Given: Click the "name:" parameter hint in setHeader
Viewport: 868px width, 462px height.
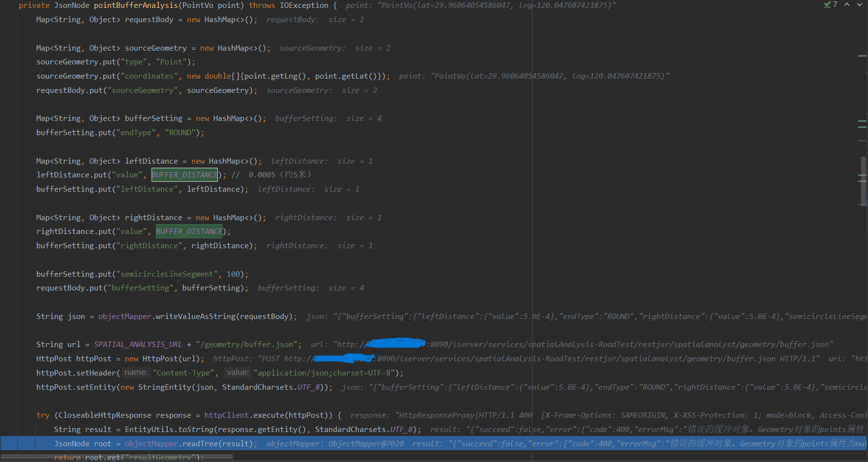Looking at the screenshot, I should [136, 373].
